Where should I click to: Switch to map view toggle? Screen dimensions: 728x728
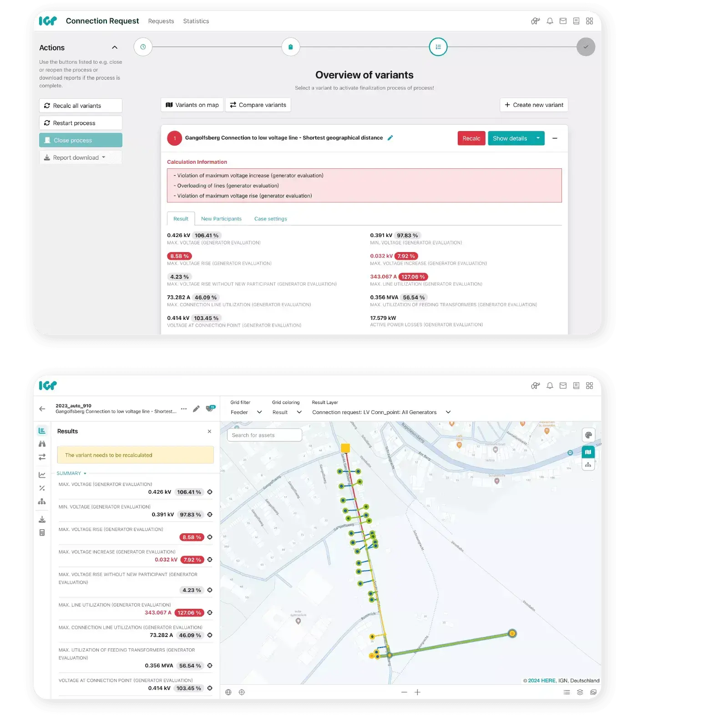(x=588, y=452)
